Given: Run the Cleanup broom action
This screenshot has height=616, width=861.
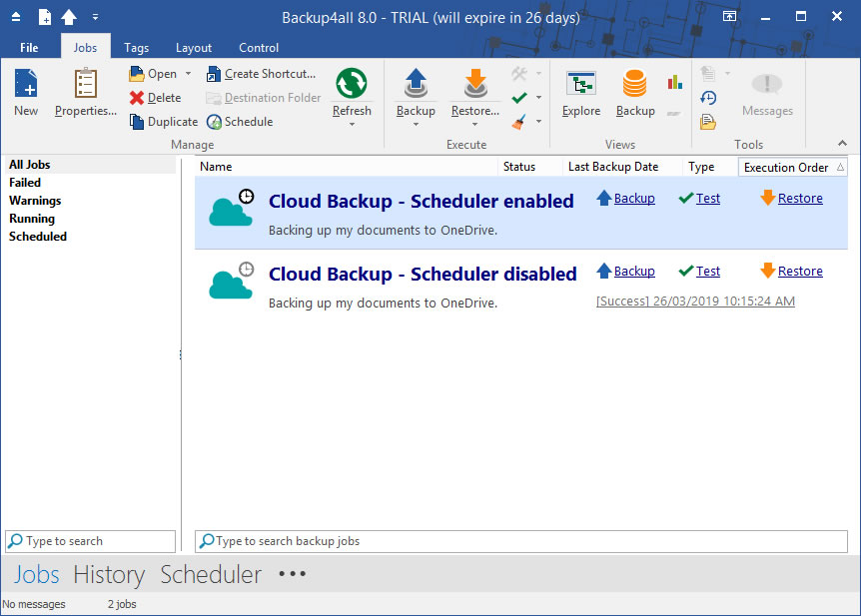Looking at the screenshot, I should (519, 122).
